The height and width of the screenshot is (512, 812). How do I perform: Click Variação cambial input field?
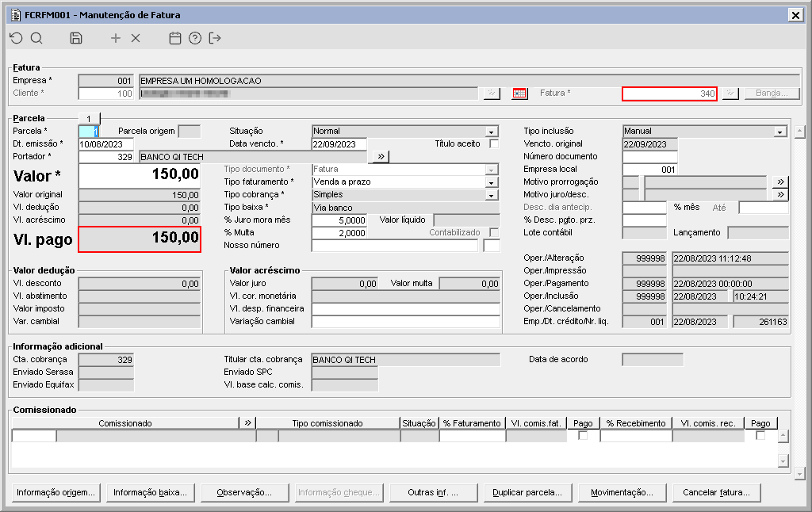[x=406, y=322]
